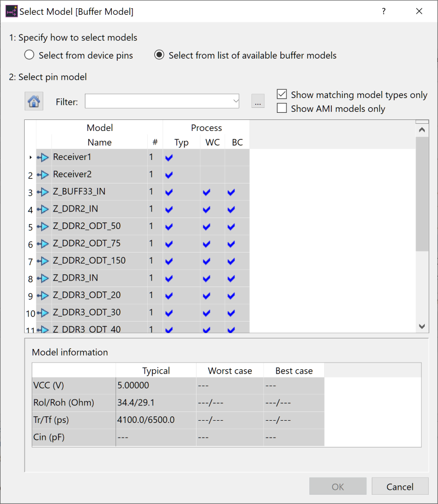Choose 'Select from list of available buffer models'

tap(159, 55)
